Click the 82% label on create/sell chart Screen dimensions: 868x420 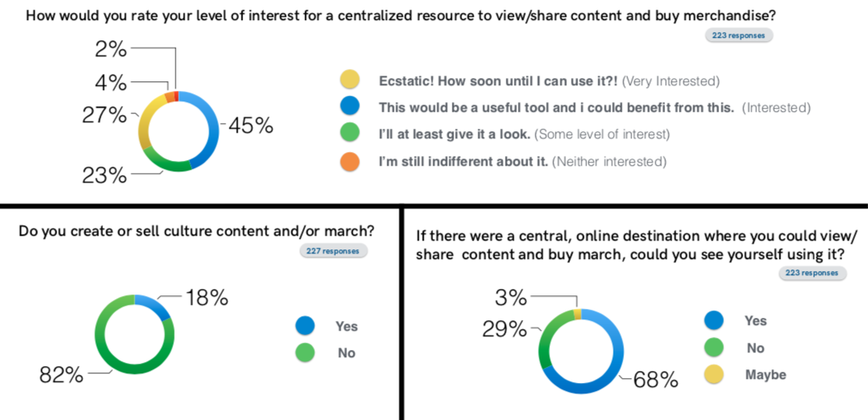[x=61, y=375]
